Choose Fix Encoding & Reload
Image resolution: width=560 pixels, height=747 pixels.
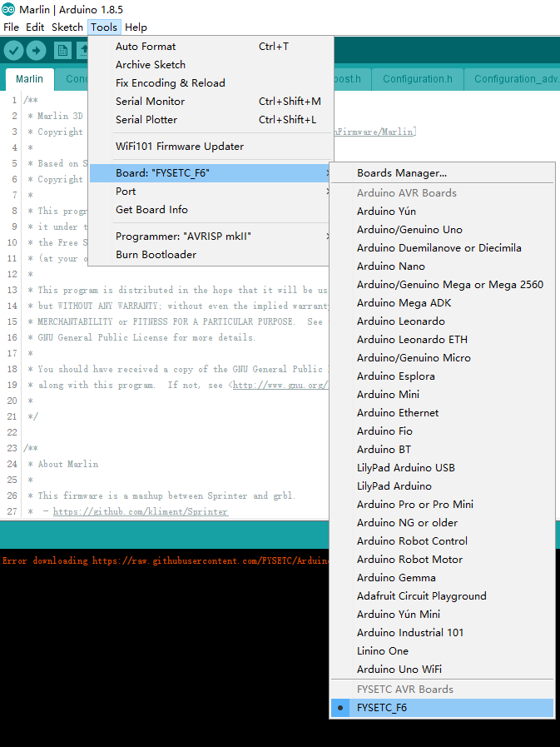click(x=211, y=83)
